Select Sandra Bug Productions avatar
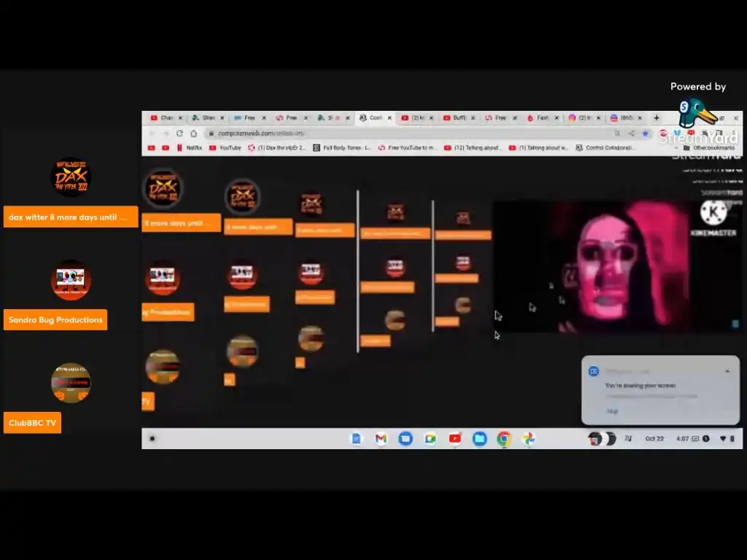 click(71, 280)
